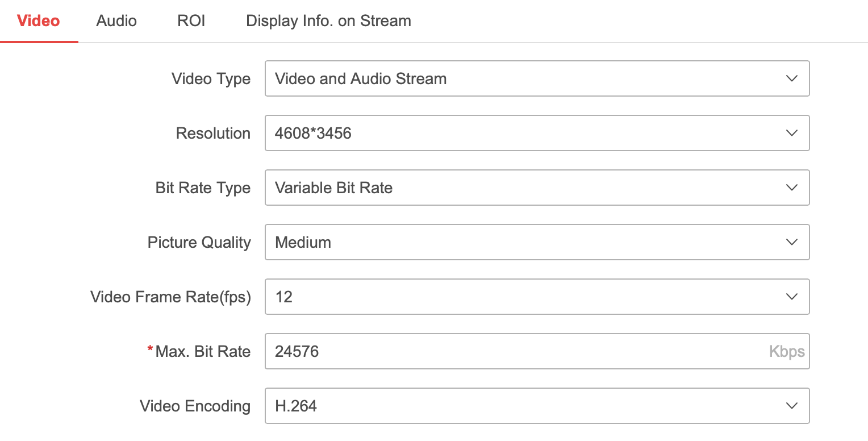Switch to the Audio tab

[116, 20]
